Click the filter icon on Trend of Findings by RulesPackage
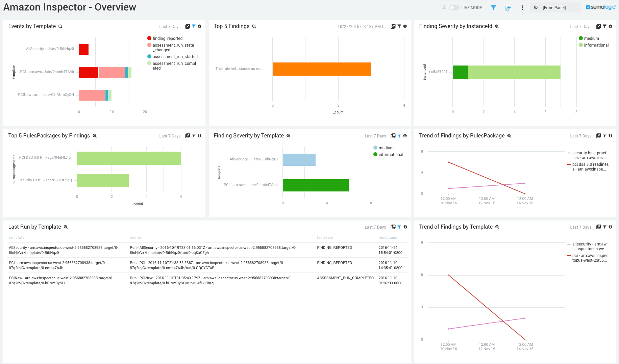This screenshot has width=619, height=364. coord(604,136)
